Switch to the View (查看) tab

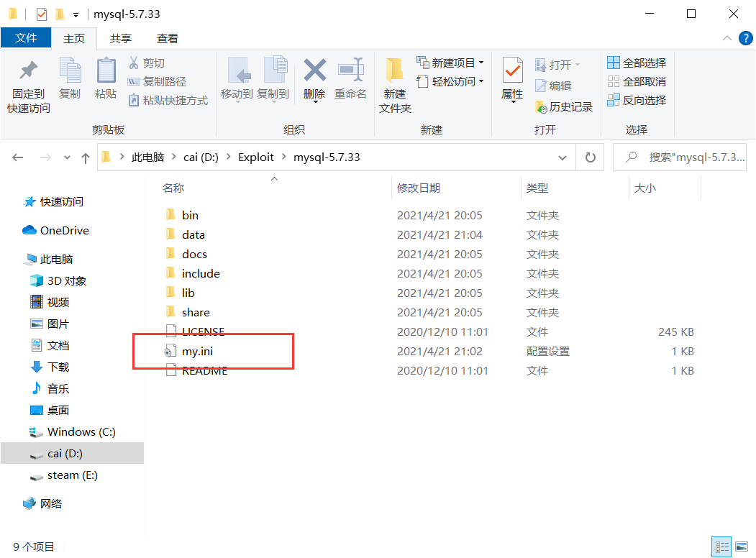tap(168, 38)
